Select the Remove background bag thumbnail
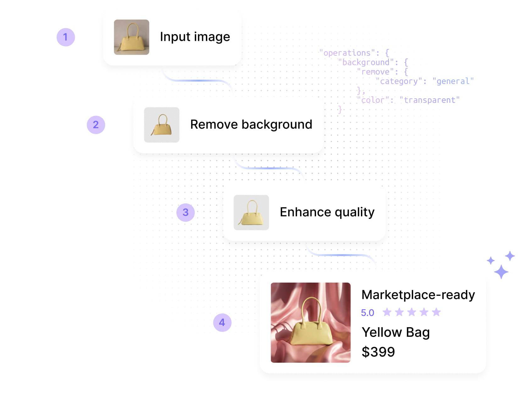Image resolution: width=532 pixels, height=398 pixels. pos(162,125)
